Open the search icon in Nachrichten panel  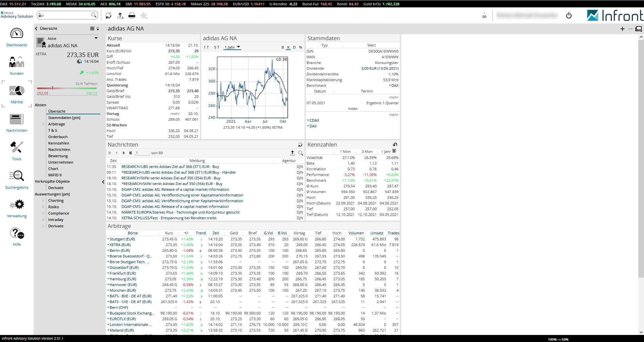point(301,153)
